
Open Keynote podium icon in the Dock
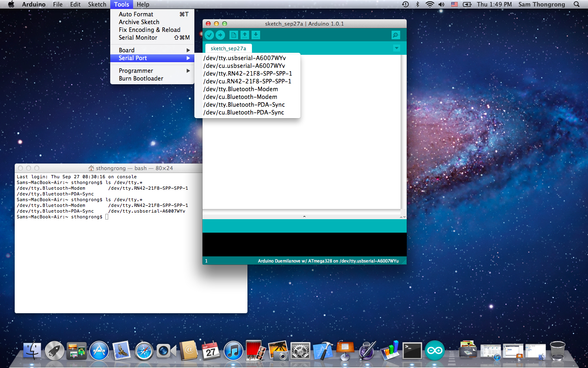tap(345, 351)
